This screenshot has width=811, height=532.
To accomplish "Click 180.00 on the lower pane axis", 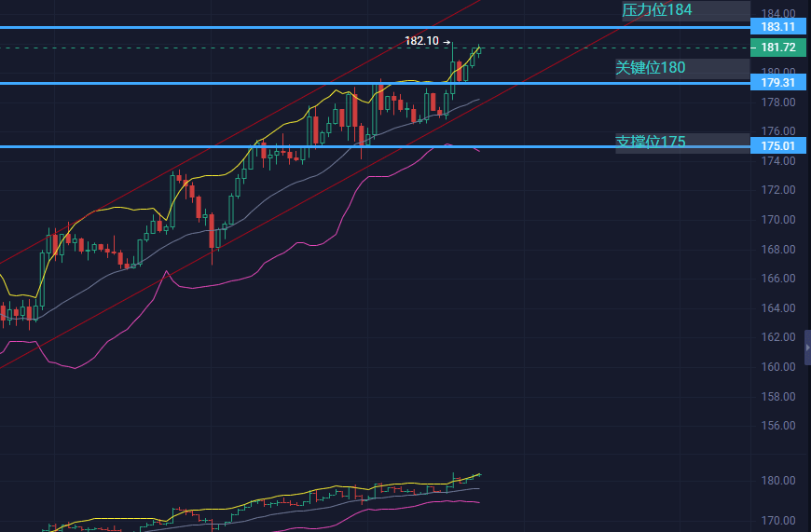I will click(x=777, y=481).
